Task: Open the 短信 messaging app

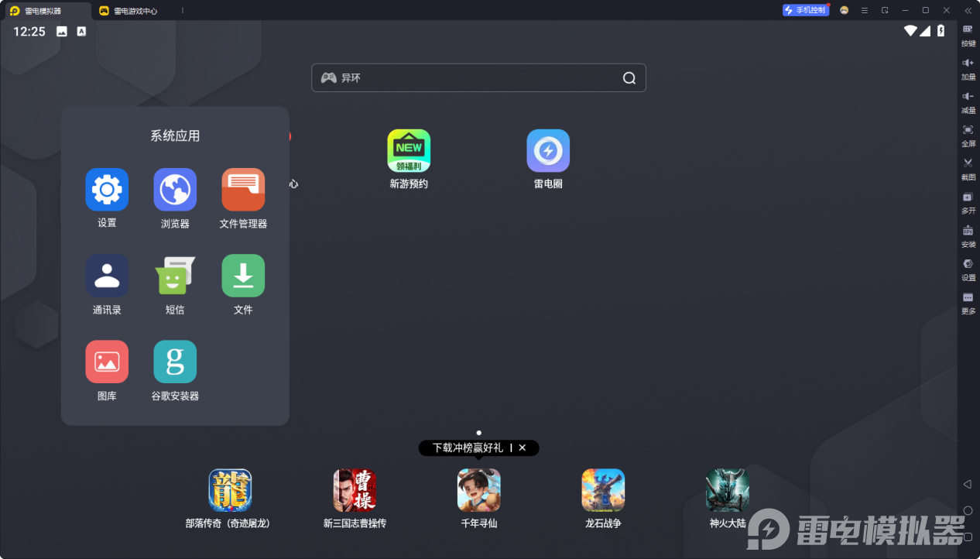Action: coord(175,276)
